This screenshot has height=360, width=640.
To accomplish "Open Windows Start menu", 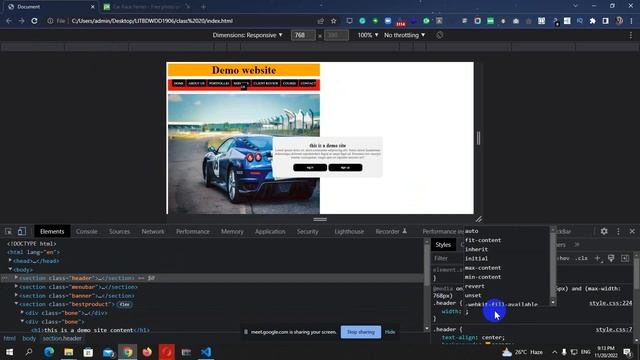I will (9, 351).
